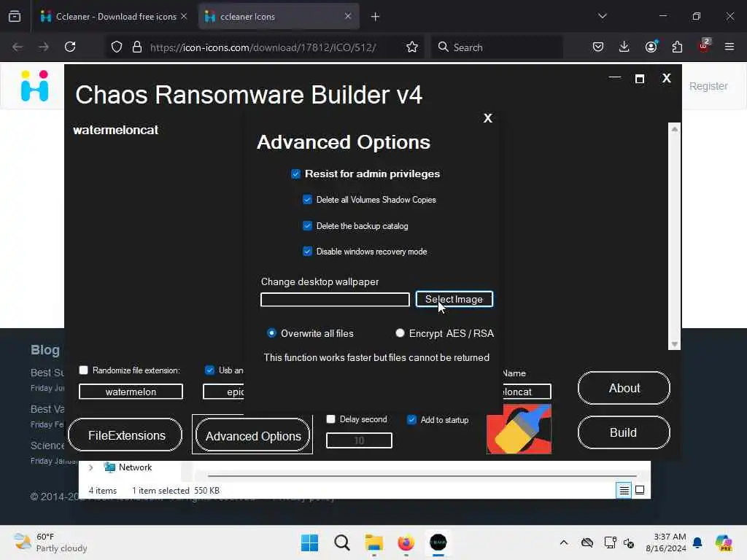Select Encrypt AES / RSA option

coord(400,332)
